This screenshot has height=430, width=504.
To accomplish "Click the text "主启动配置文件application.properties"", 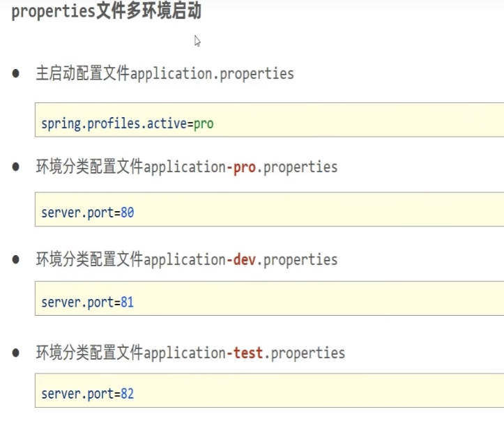I will coord(165,73).
